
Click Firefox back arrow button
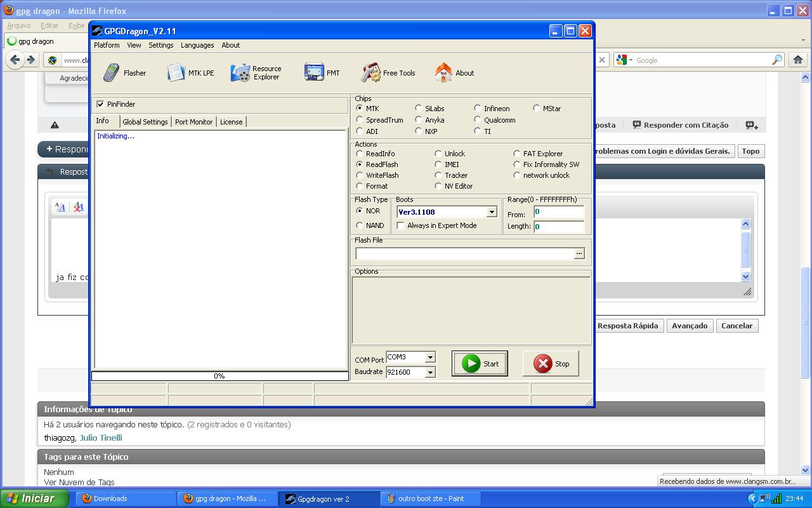pos(15,60)
